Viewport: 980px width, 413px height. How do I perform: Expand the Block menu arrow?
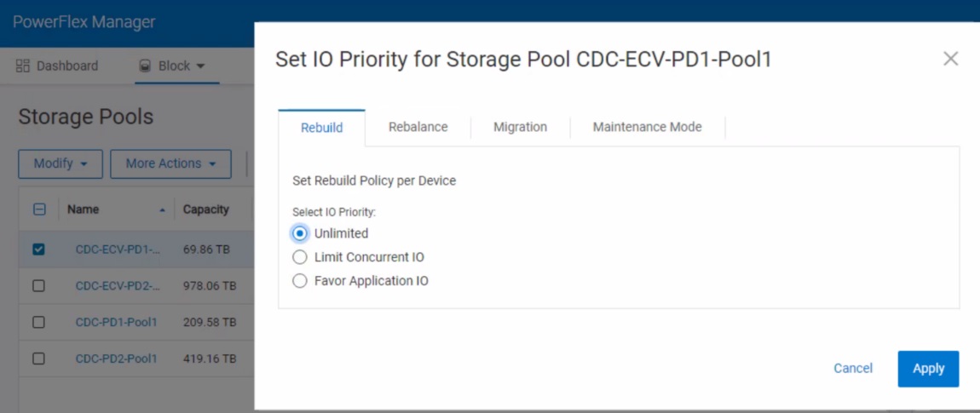pyautogui.click(x=201, y=66)
